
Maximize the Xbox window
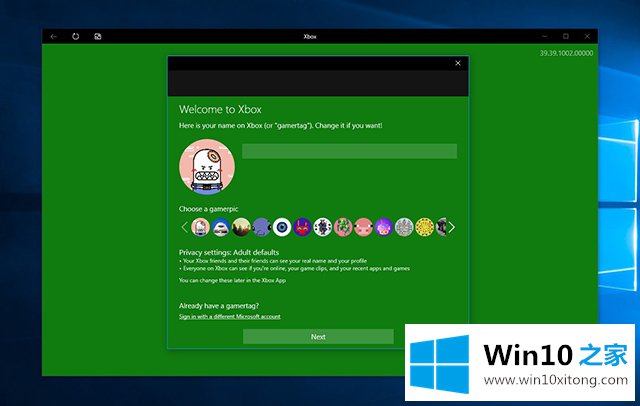coord(566,36)
